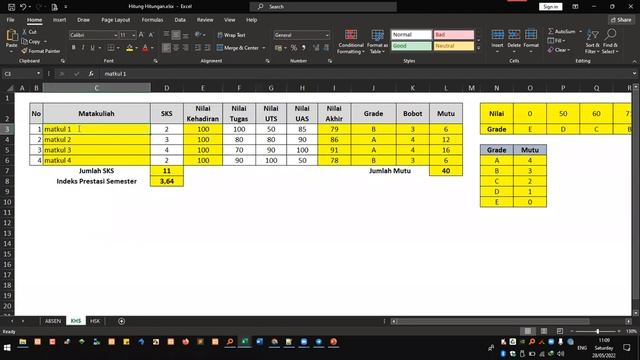Open the Font dialog launcher
640x360 pixels.
156,61
